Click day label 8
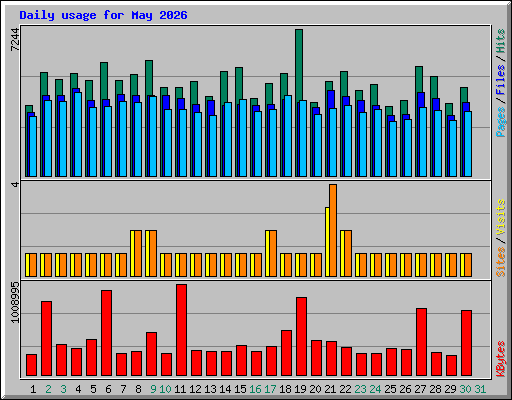Image resolution: width=512 pixels, height=400 pixels. 138,389
